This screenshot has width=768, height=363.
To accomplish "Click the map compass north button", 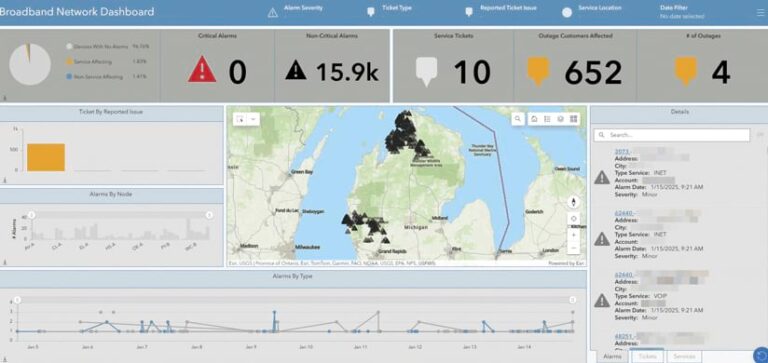I will click(574, 202).
